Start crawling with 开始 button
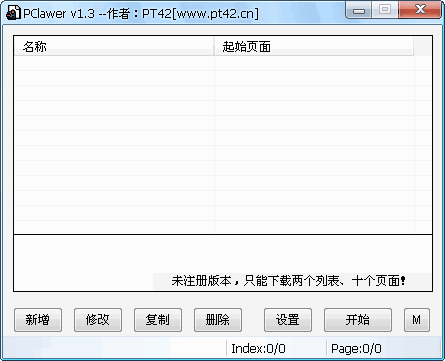 [x=358, y=320]
